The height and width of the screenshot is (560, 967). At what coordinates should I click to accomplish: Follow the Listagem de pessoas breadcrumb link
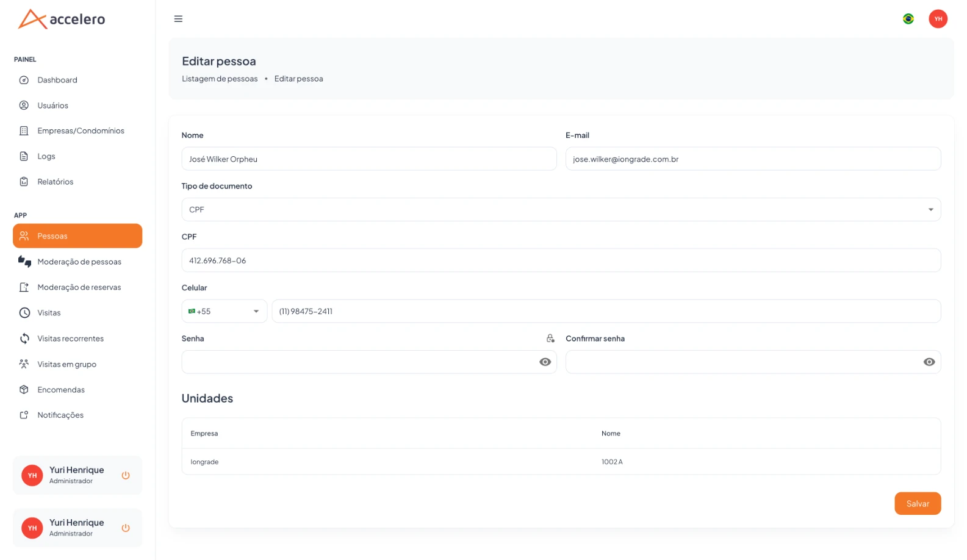coord(220,79)
